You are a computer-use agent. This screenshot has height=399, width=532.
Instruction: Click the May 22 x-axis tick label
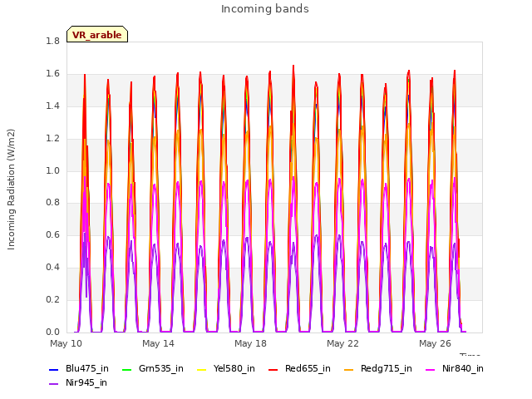pyautogui.click(x=343, y=343)
